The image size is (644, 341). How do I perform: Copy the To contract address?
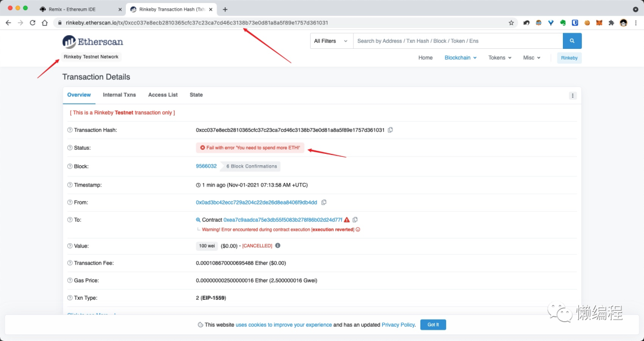[x=355, y=220]
